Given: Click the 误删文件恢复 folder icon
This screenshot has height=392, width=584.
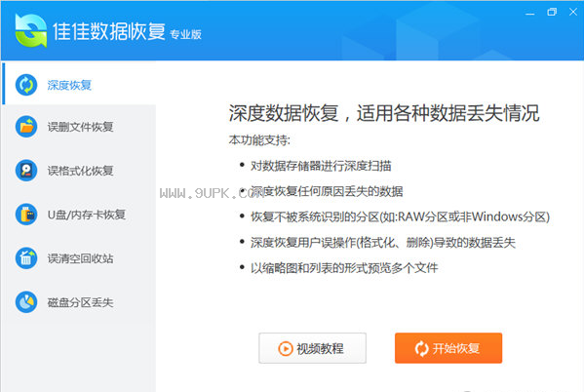Looking at the screenshot, I should click(x=26, y=127).
